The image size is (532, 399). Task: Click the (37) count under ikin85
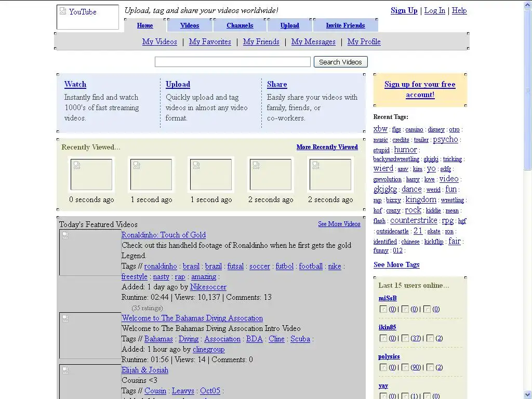(x=416, y=338)
